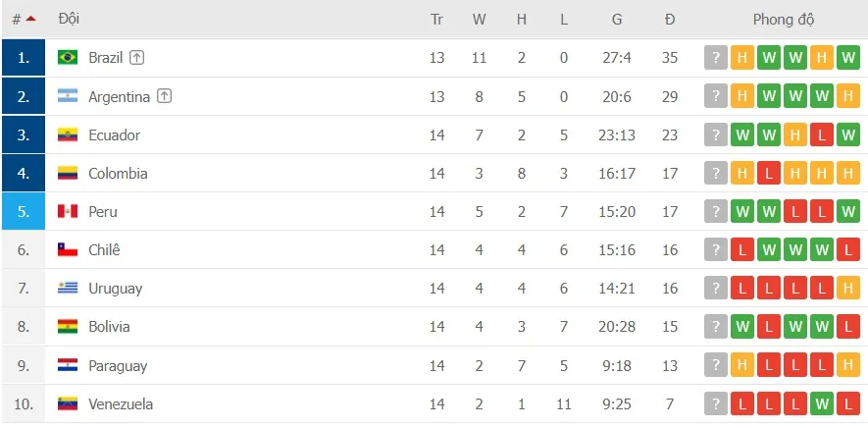Open the Chilê team link
Viewport: 868px width, 428px height.
(x=104, y=250)
